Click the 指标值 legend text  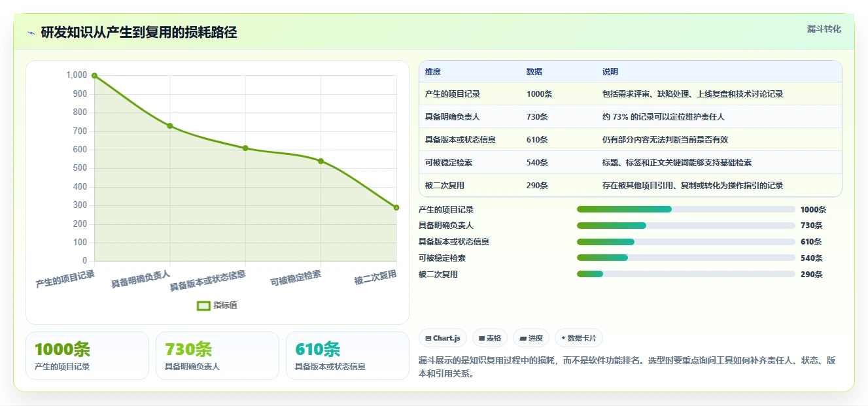coord(225,305)
